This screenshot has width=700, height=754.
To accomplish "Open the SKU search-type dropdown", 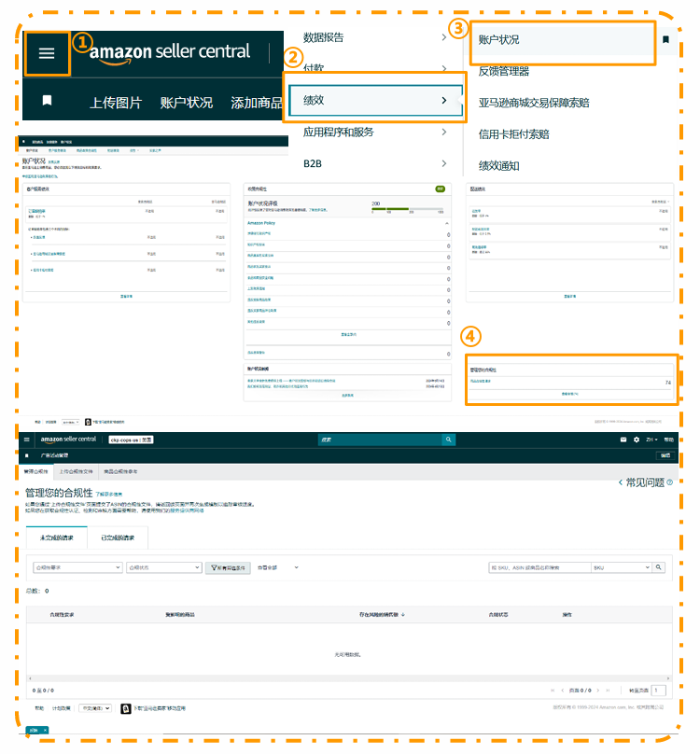I will click(x=621, y=567).
